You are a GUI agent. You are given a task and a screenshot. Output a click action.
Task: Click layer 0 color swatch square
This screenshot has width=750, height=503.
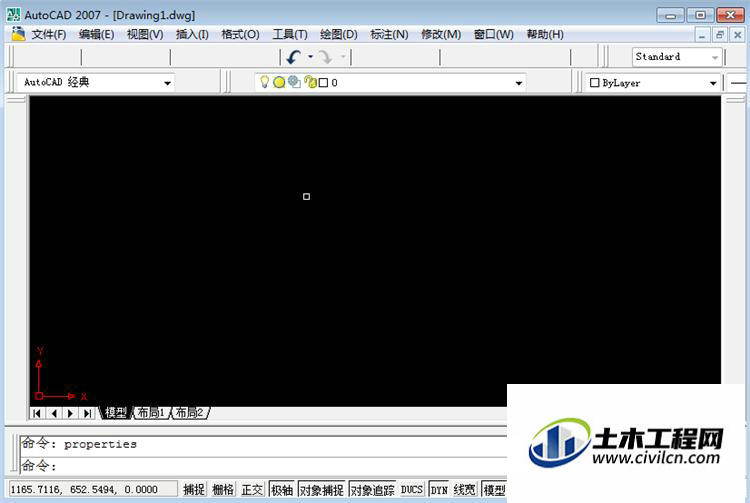(323, 83)
